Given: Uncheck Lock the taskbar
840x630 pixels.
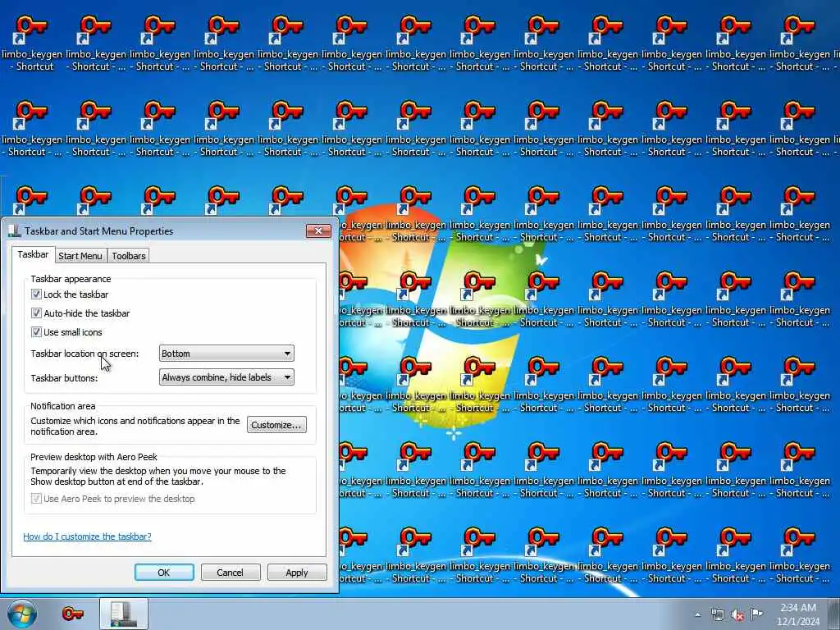Looking at the screenshot, I should pos(36,294).
